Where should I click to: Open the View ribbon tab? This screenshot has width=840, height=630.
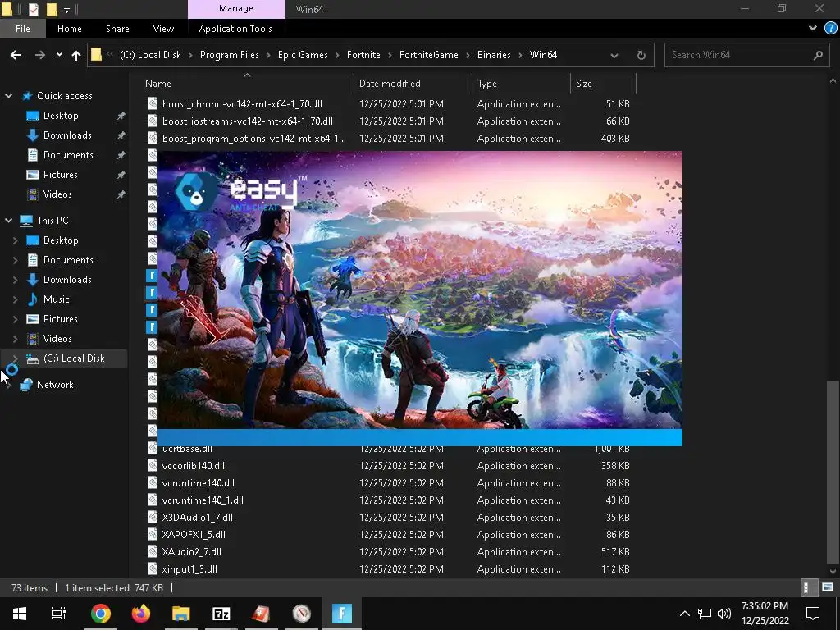(x=163, y=29)
